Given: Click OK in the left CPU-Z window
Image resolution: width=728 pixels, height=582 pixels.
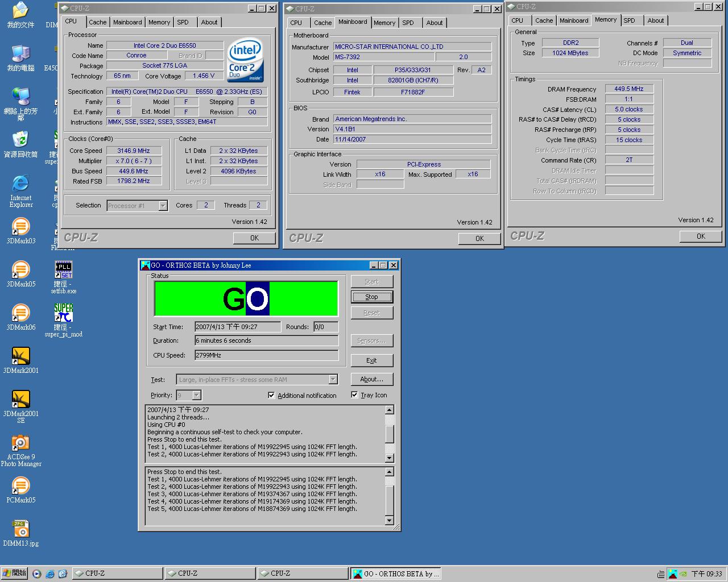Looking at the screenshot, I should 254,238.
